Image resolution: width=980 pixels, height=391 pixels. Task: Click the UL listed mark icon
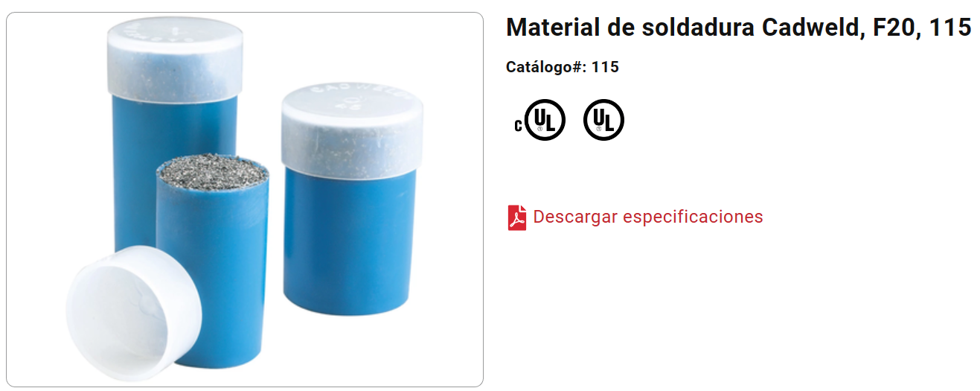603,120
